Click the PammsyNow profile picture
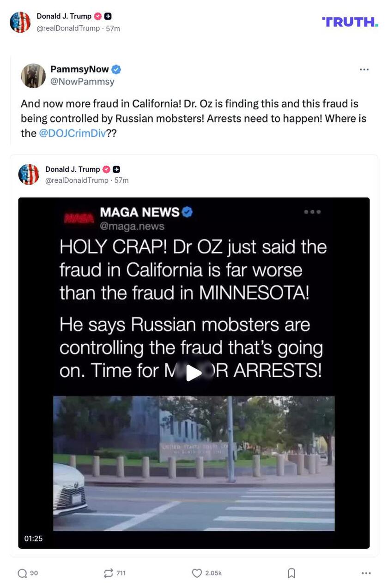 33,76
